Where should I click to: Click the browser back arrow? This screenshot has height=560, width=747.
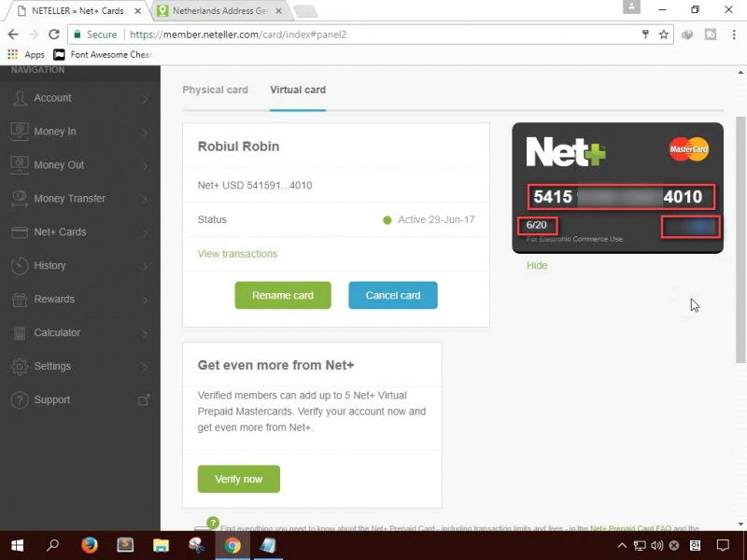tap(13, 35)
